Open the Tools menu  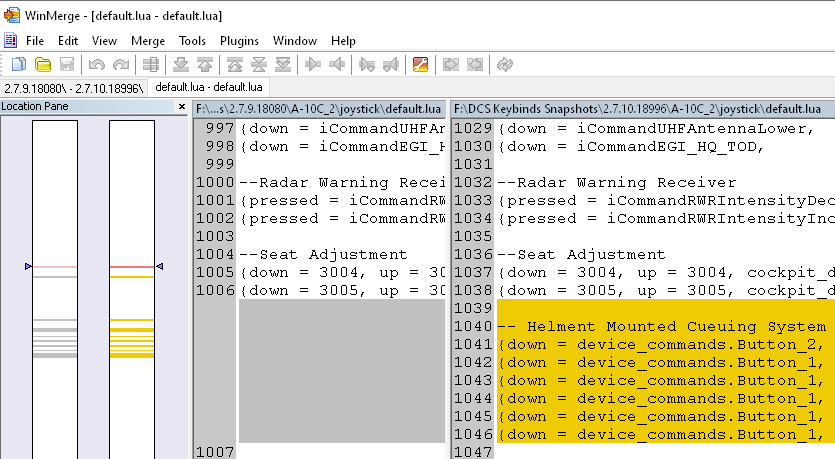[x=192, y=41]
